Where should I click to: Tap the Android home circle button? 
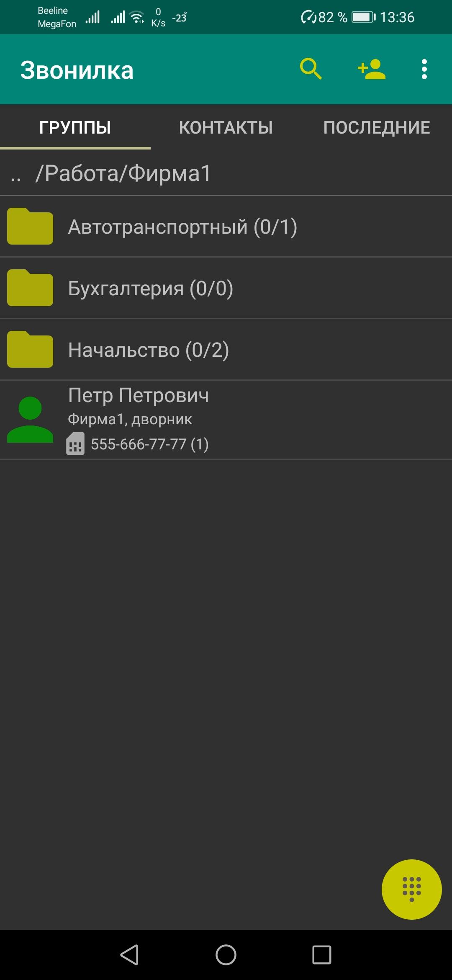click(x=226, y=955)
